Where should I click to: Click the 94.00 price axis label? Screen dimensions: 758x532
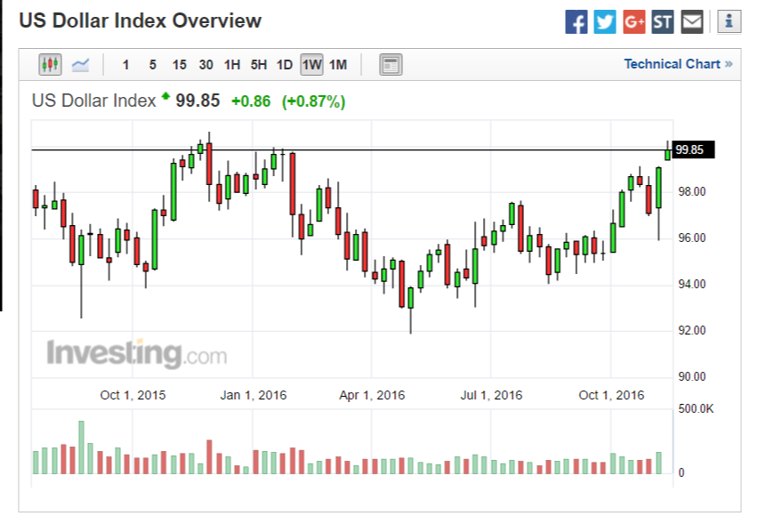[x=692, y=284]
